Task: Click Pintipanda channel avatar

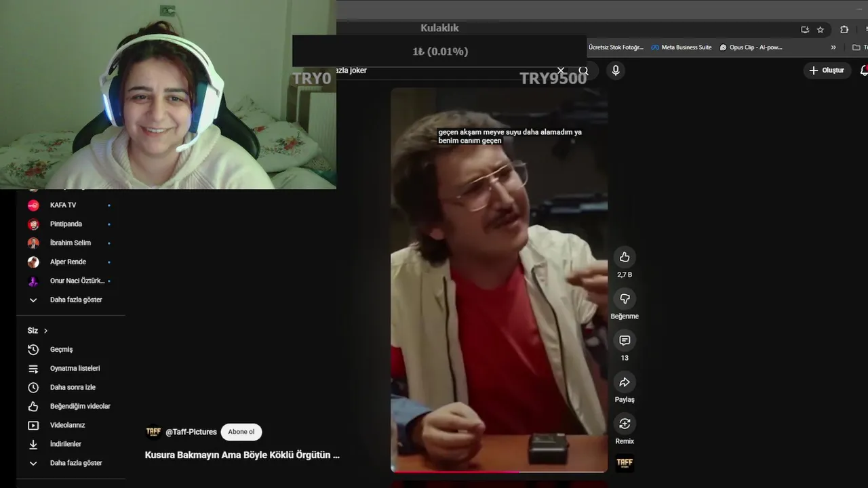Action: point(33,224)
